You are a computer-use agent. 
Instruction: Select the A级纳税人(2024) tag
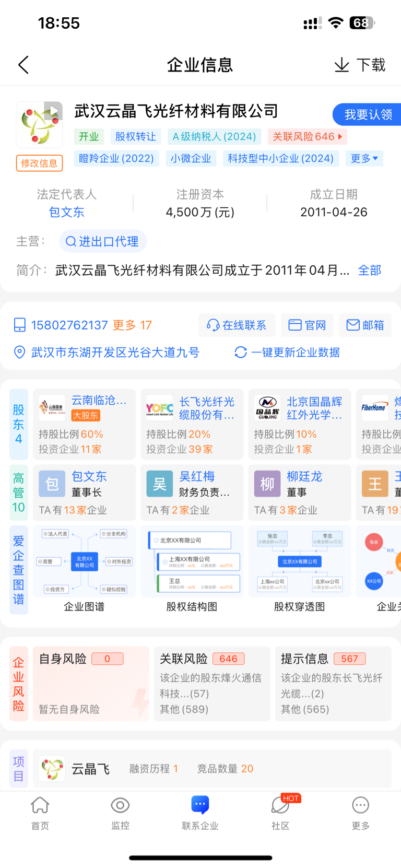click(214, 137)
